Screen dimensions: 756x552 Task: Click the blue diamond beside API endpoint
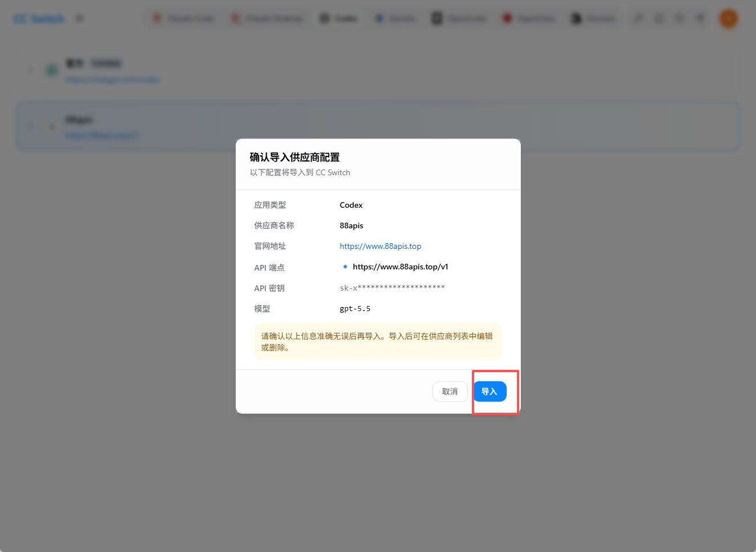tap(345, 267)
